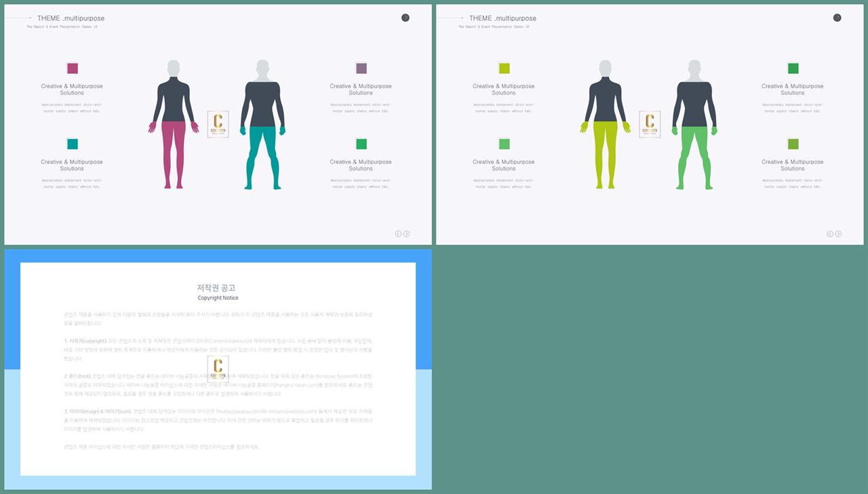The height and width of the screenshot is (494, 868).
Task: Click the Creative & Multipurpose heading under the magenta square
Action: tap(72, 90)
